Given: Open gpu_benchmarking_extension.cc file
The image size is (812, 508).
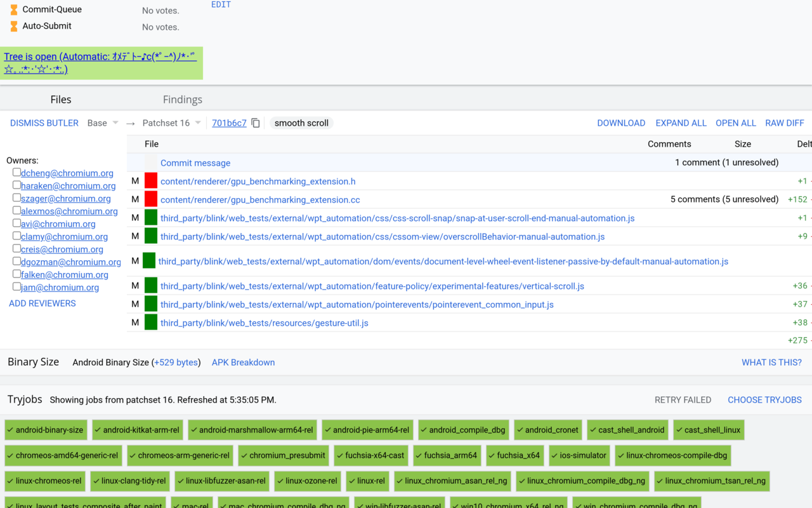Looking at the screenshot, I should click(x=260, y=200).
